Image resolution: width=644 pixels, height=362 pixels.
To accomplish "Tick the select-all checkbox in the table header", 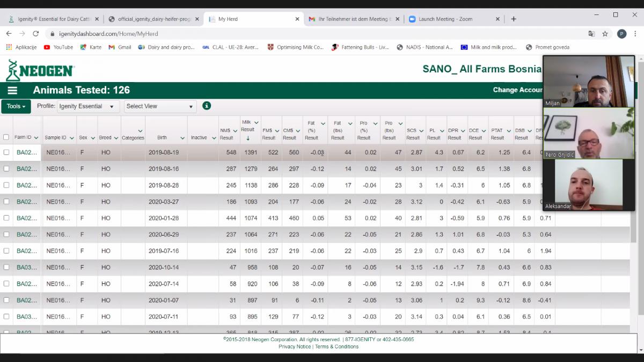I will click(6, 137).
